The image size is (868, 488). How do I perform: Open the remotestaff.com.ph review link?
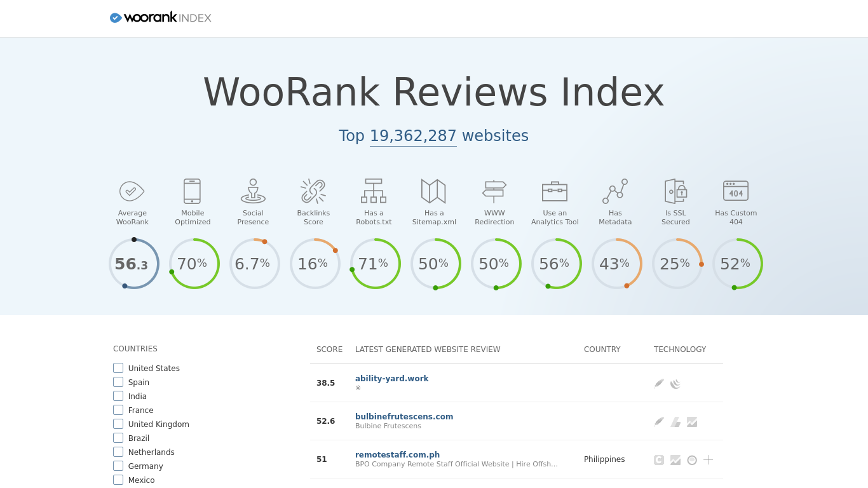(x=397, y=455)
